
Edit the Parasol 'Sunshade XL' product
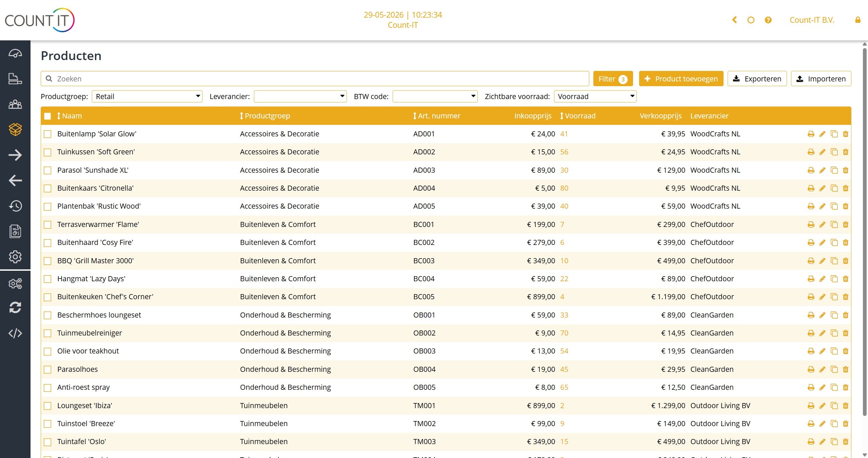pyautogui.click(x=822, y=170)
